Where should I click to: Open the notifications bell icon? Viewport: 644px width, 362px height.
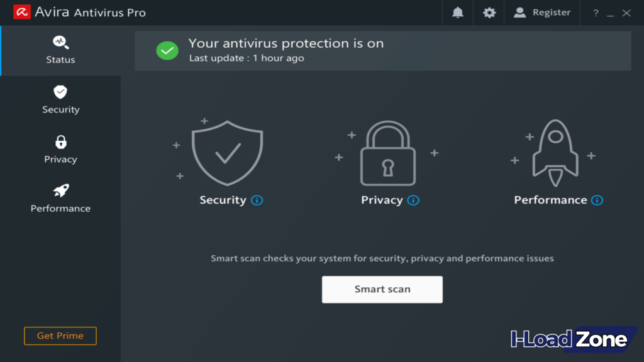pos(458,13)
